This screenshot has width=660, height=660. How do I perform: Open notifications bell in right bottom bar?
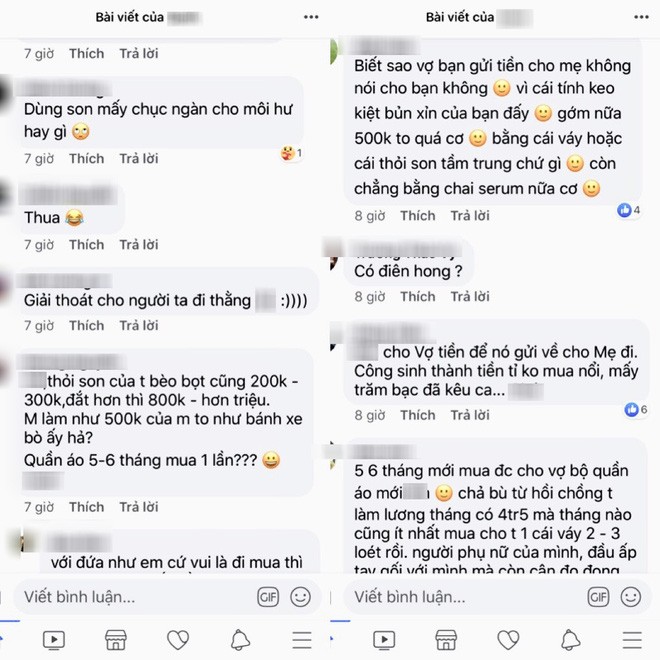pos(570,640)
